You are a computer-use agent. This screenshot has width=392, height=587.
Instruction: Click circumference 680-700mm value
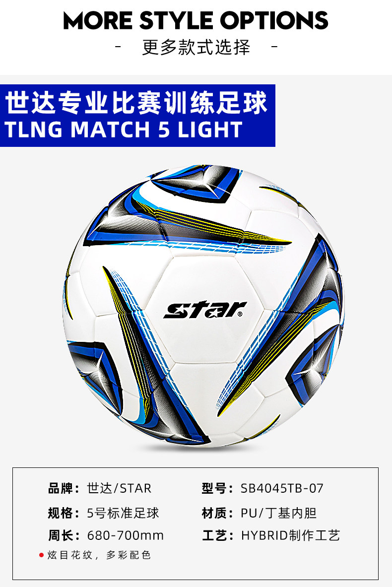[x=125, y=535]
